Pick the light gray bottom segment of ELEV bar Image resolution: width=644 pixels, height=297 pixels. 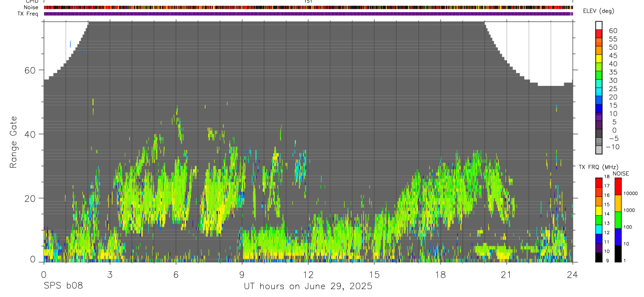coord(599,149)
